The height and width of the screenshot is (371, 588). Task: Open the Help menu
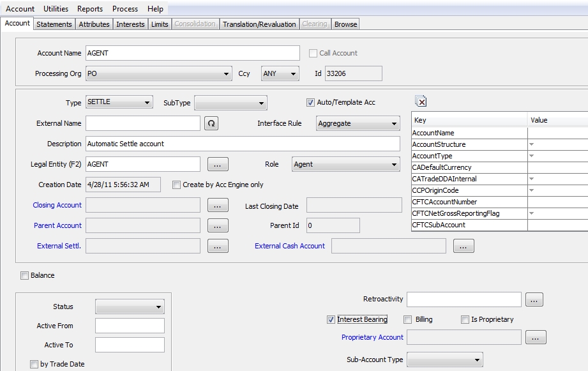coord(155,9)
